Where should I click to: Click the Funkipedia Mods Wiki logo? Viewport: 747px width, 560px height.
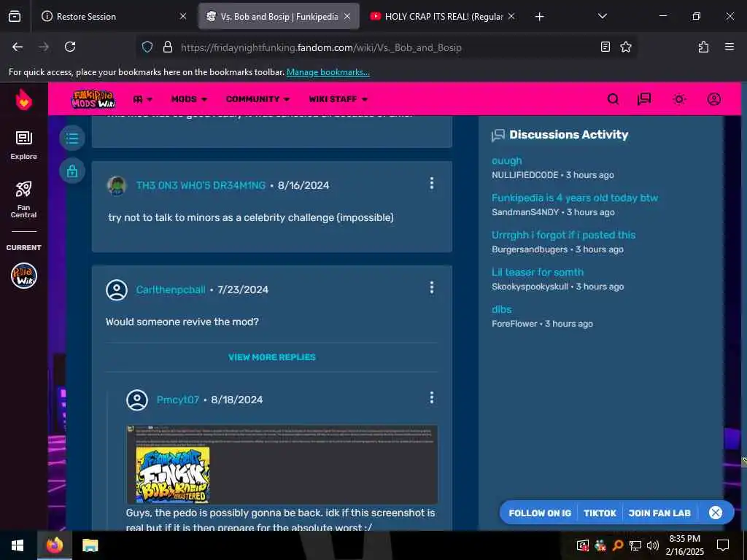tap(93, 99)
